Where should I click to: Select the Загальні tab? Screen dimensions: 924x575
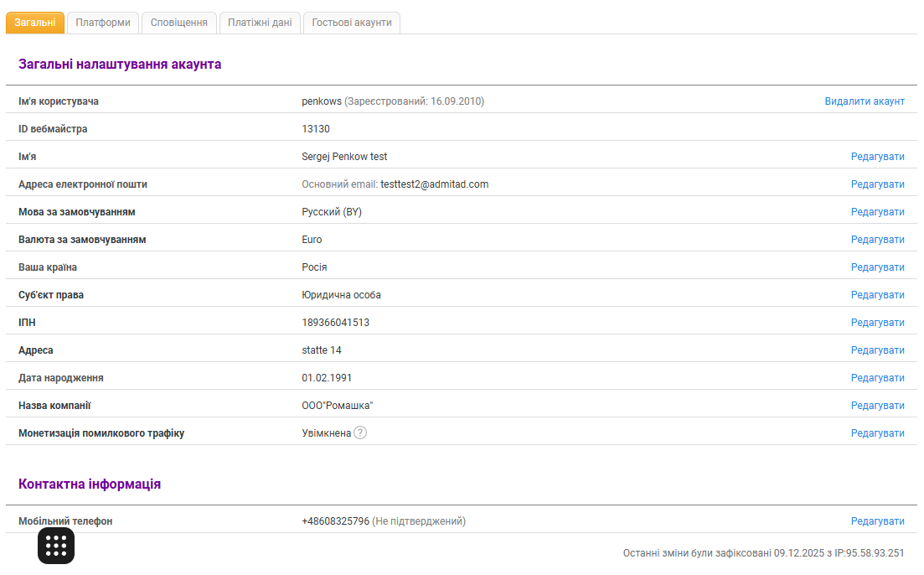click(x=35, y=23)
